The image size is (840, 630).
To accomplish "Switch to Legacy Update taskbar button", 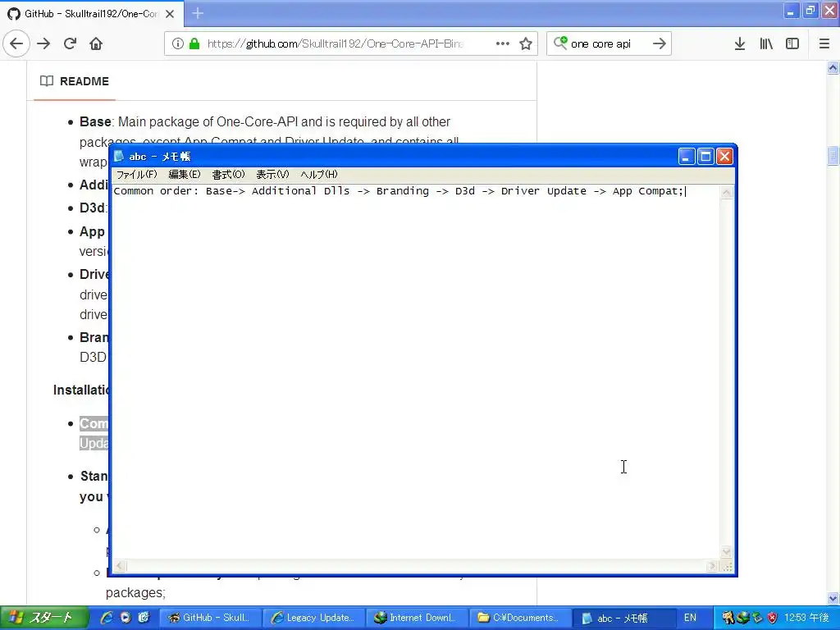I will [313, 618].
